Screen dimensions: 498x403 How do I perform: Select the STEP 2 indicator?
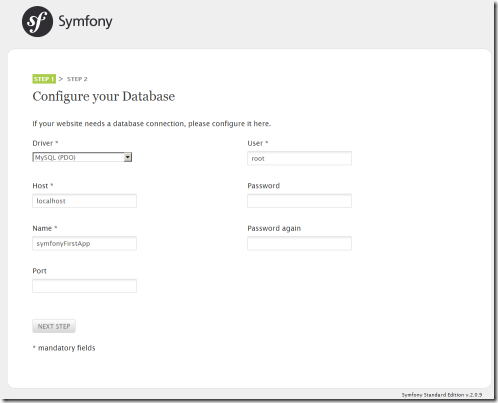click(77, 79)
